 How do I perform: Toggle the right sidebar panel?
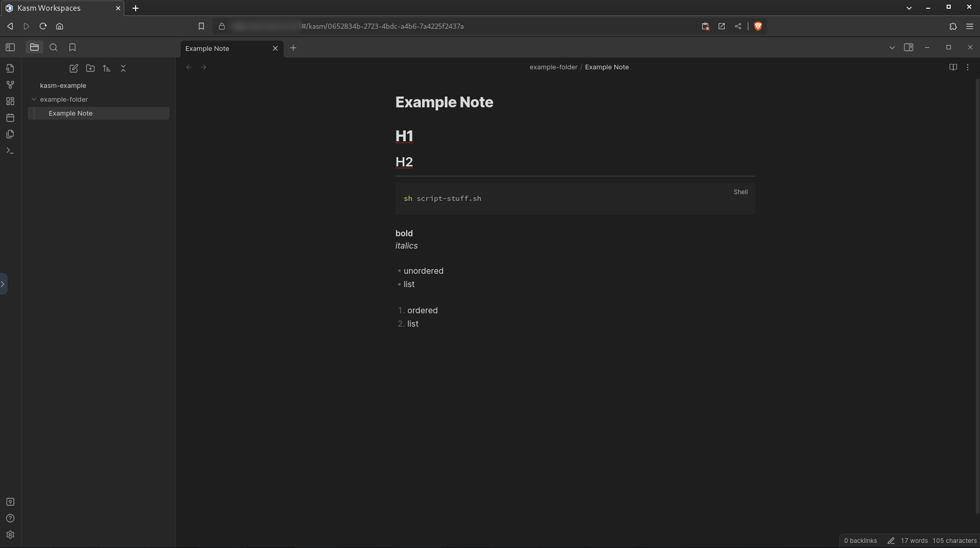point(909,47)
